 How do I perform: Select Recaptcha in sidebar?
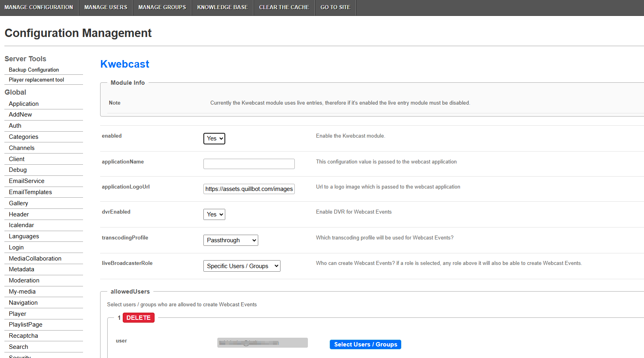point(23,336)
